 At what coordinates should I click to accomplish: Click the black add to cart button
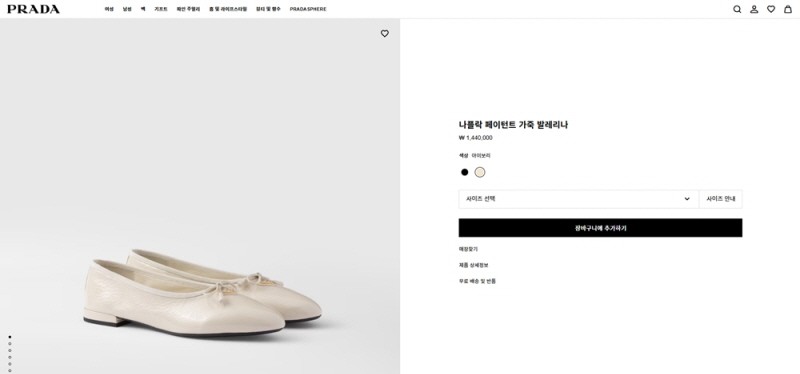click(x=600, y=228)
